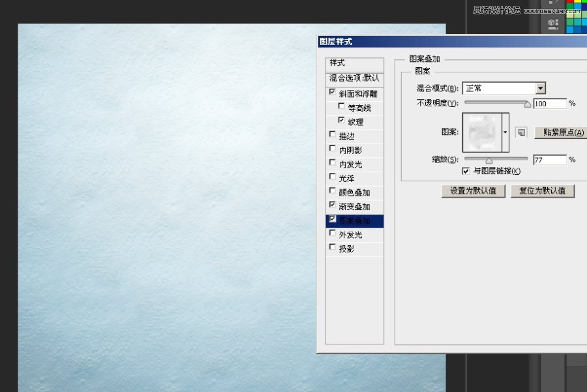Image resolution: width=587 pixels, height=392 pixels.
Task: Select the 内阴影 style label
Action: pyautogui.click(x=350, y=151)
